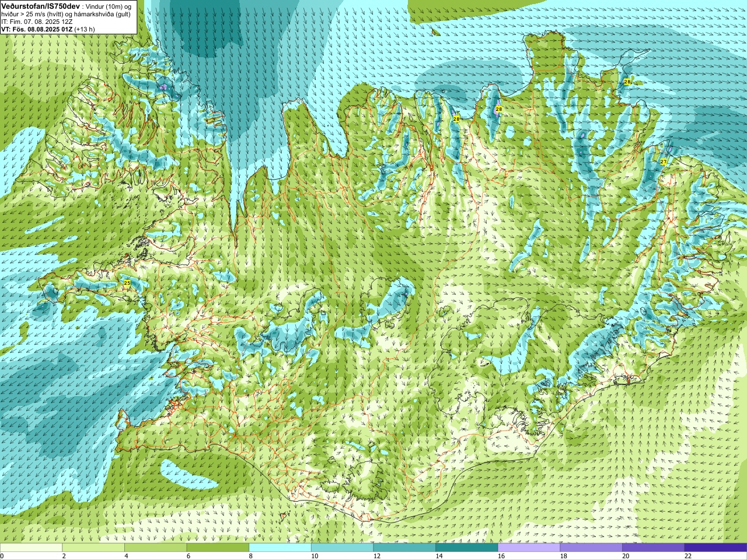This screenshot has height=560, width=747.
Task: Click the legend tick number 4
Action: 126,556
